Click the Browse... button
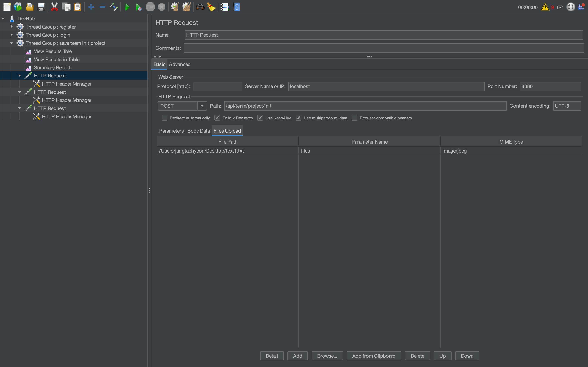 pyautogui.click(x=327, y=356)
